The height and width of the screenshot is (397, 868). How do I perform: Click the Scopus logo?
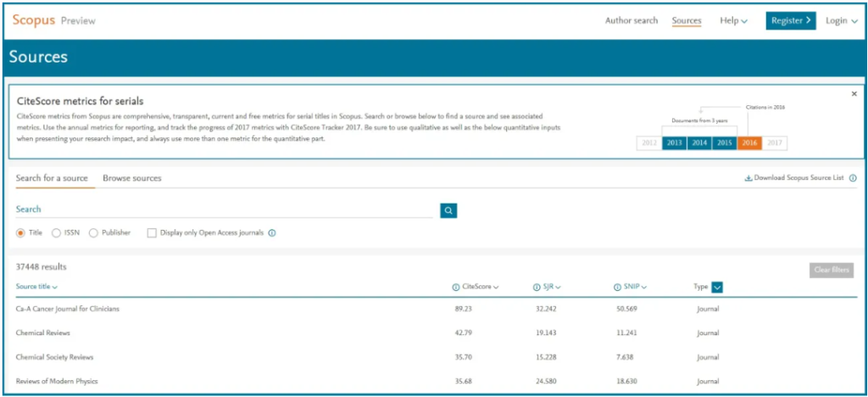pyautogui.click(x=34, y=20)
